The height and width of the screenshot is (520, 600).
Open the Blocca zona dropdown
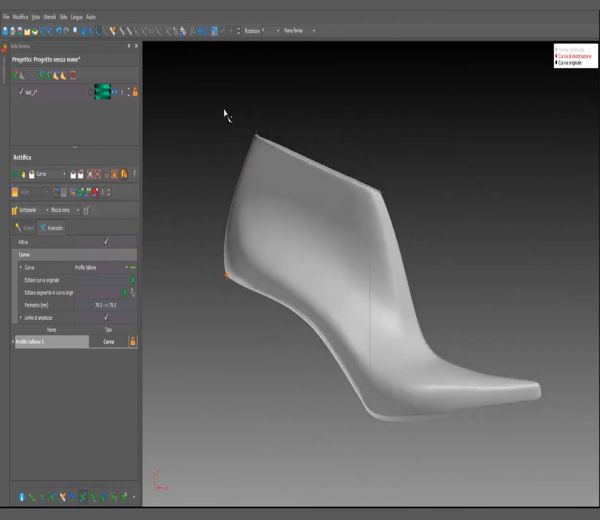65,210
